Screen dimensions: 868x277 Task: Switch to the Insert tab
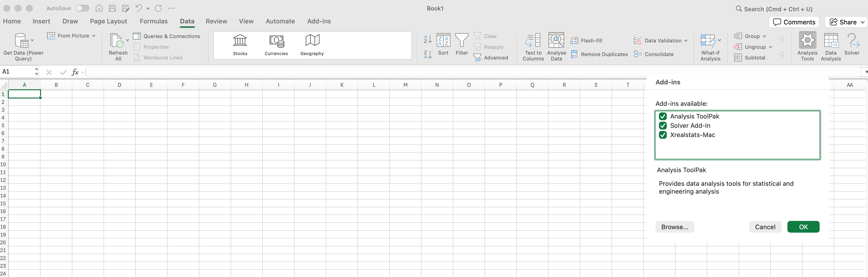pos(42,21)
